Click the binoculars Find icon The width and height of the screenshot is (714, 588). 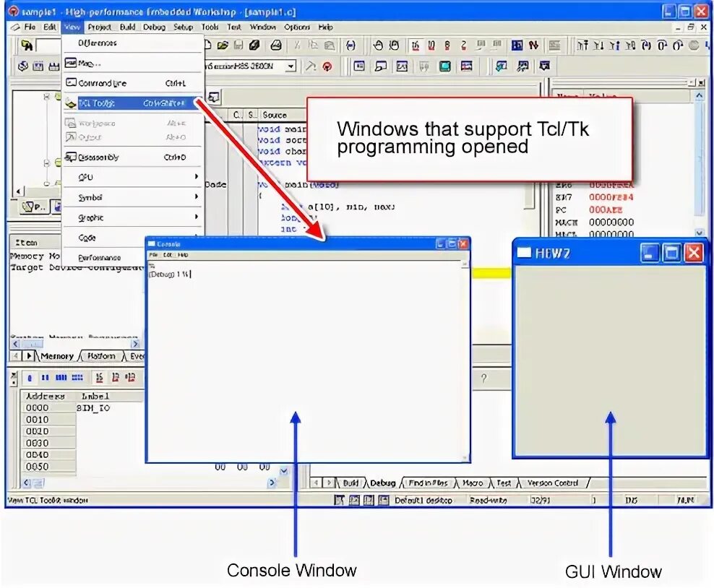(27, 45)
